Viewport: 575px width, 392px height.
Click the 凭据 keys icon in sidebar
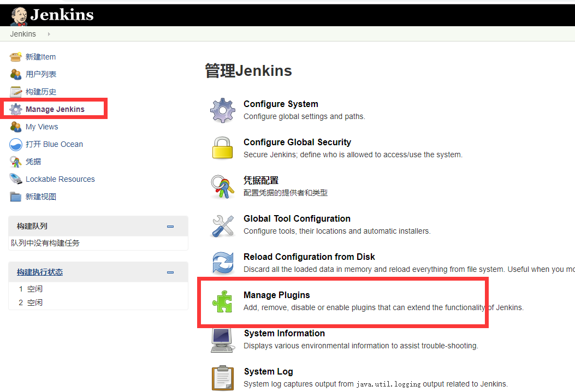[16, 162]
